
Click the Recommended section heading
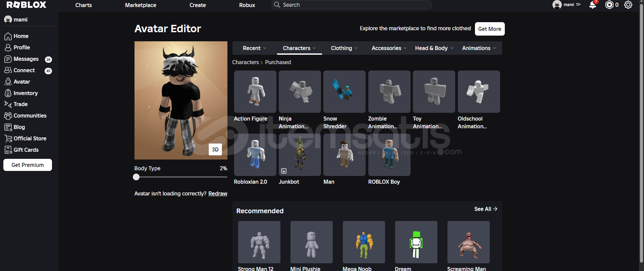point(260,211)
